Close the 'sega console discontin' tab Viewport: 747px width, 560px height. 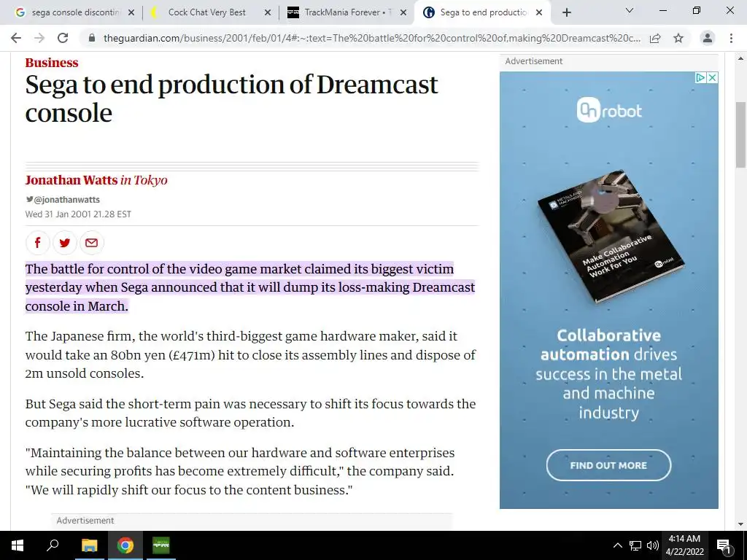pyautogui.click(x=131, y=12)
